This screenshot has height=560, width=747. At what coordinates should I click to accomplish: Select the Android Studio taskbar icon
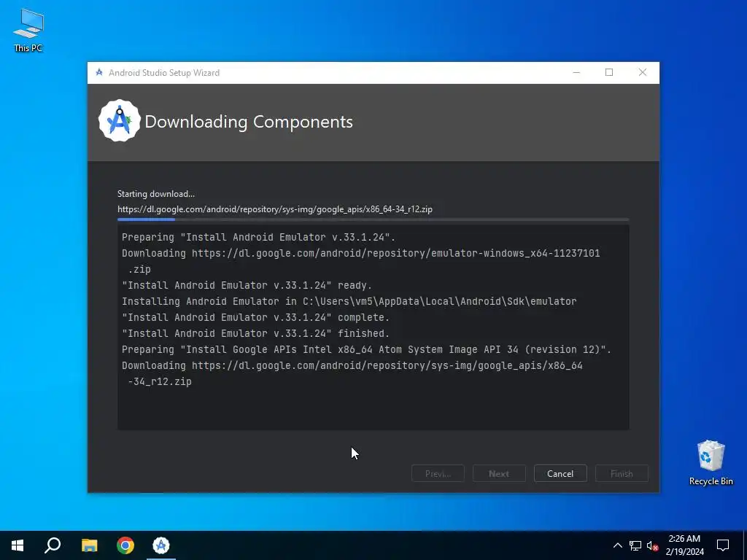coord(161,545)
